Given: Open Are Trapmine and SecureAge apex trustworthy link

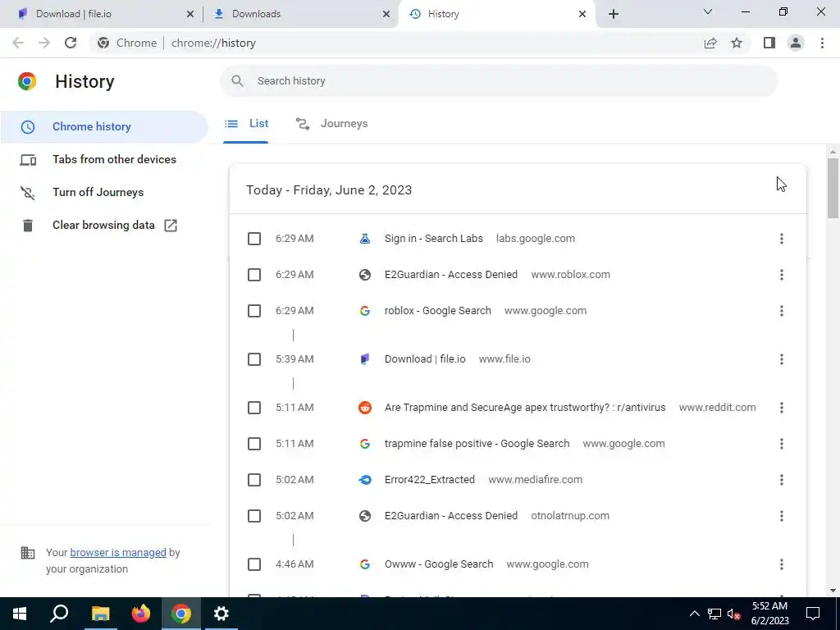Looking at the screenshot, I should (525, 408).
